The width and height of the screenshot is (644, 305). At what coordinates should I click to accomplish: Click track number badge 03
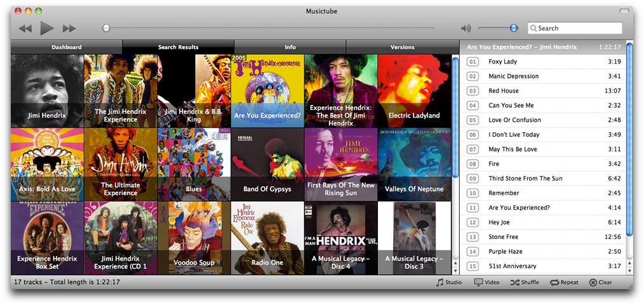[x=473, y=91]
